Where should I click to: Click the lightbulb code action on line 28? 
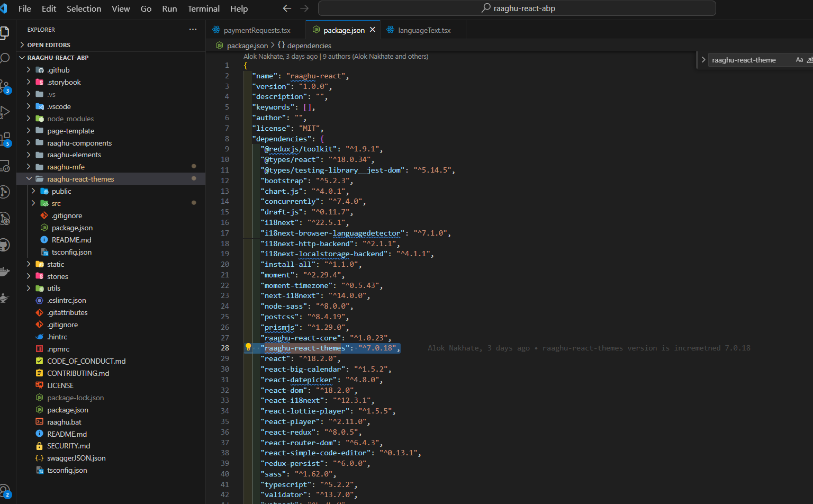248,347
